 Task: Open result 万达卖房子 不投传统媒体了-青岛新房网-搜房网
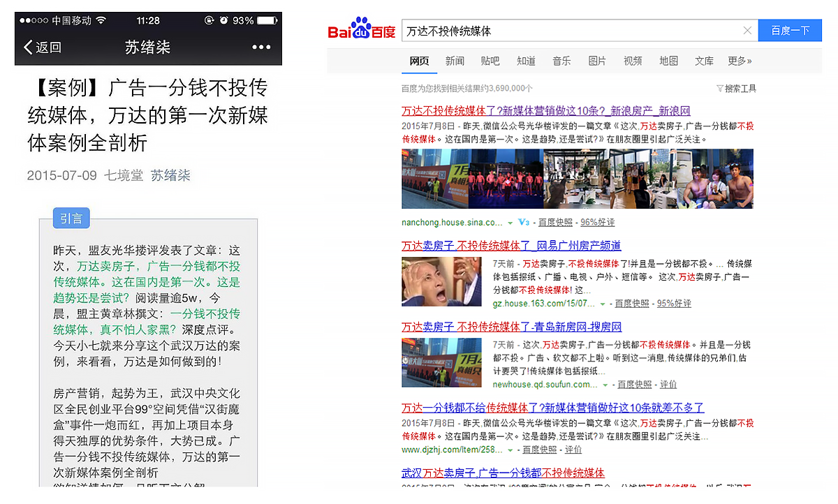[x=511, y=327]
